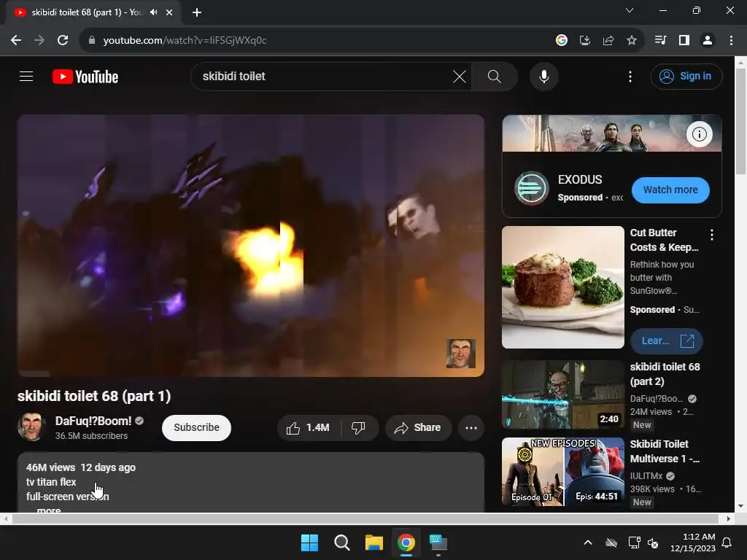
Task: Click install app icon in address bar
Action: pos(585,41)
